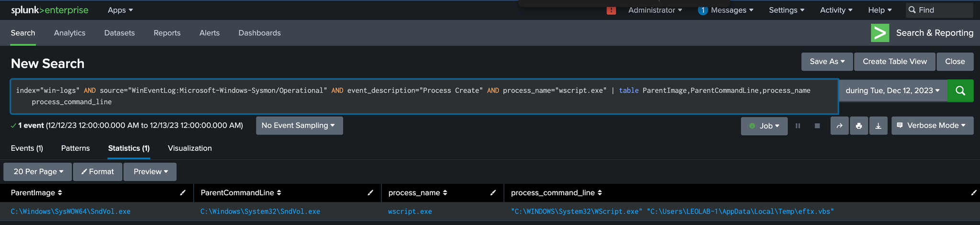This screenshot has width=980, height=225.
Task: Edit the process_name column pencil icon
Action: point(493,193)
